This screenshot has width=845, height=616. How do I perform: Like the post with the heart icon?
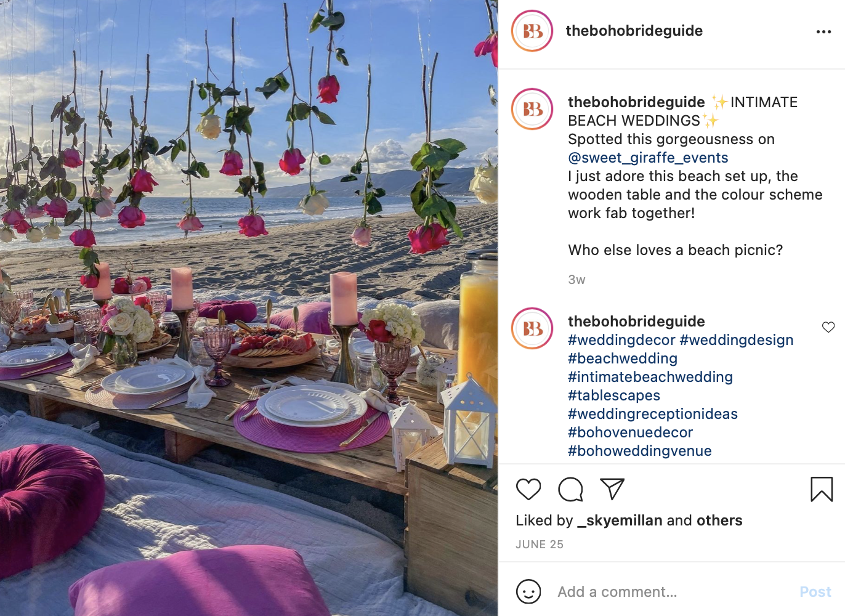click(528, 489)
